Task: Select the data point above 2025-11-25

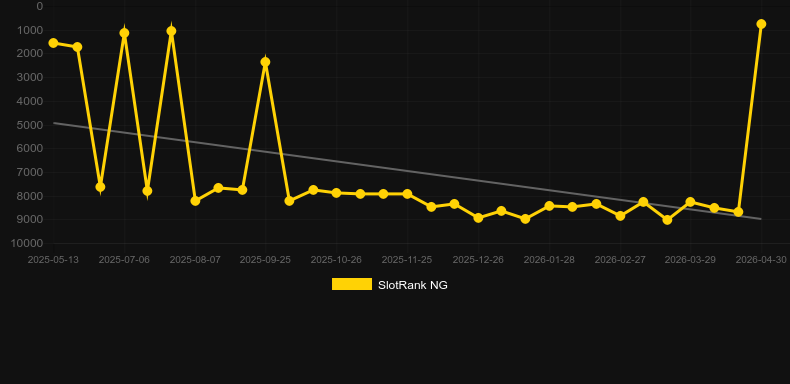Action: tap(408, 194)
